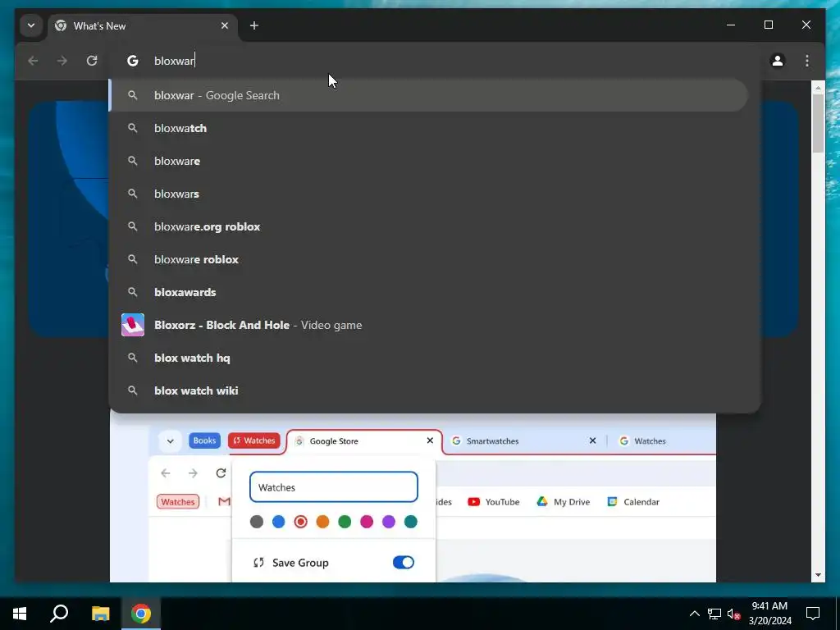This screenshot has width=840, height=630.
Task: Click the Books tab group chip
Action: point(204,441)
